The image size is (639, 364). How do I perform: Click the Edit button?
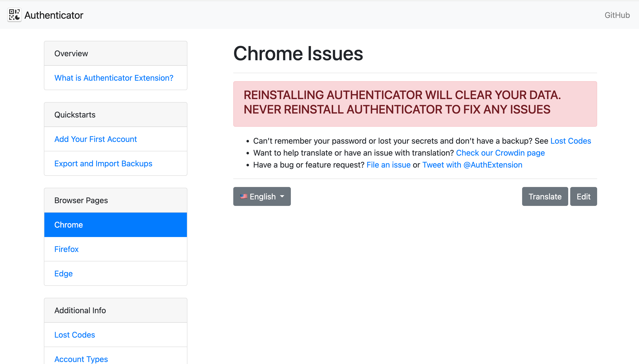pyautogui.click(x=583, y=196)
